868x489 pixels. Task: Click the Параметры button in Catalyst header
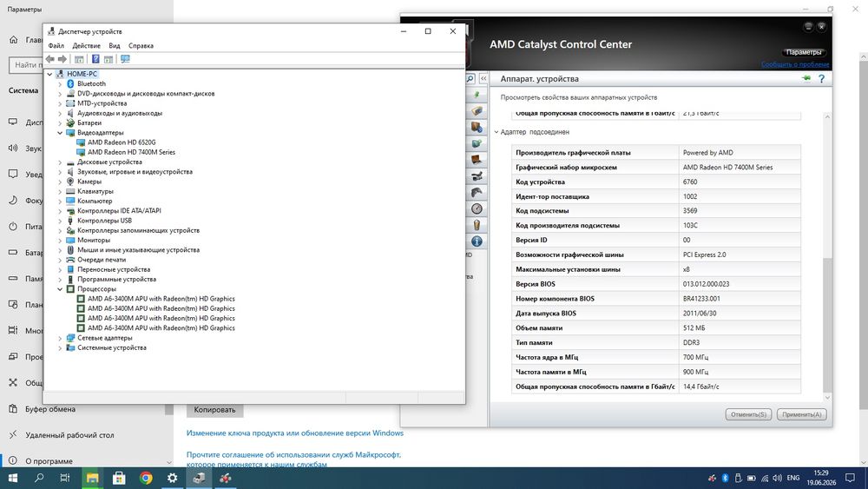tap(803, 52)
